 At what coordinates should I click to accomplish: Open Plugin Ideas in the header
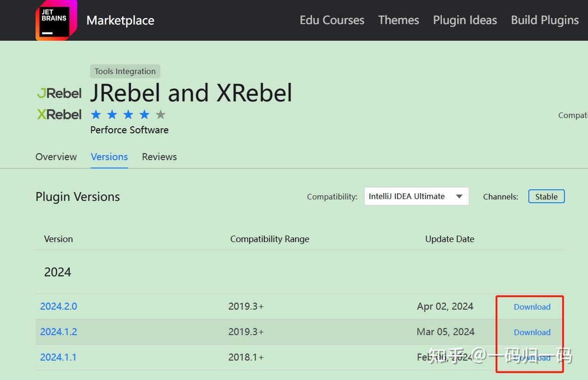point(465,20)
